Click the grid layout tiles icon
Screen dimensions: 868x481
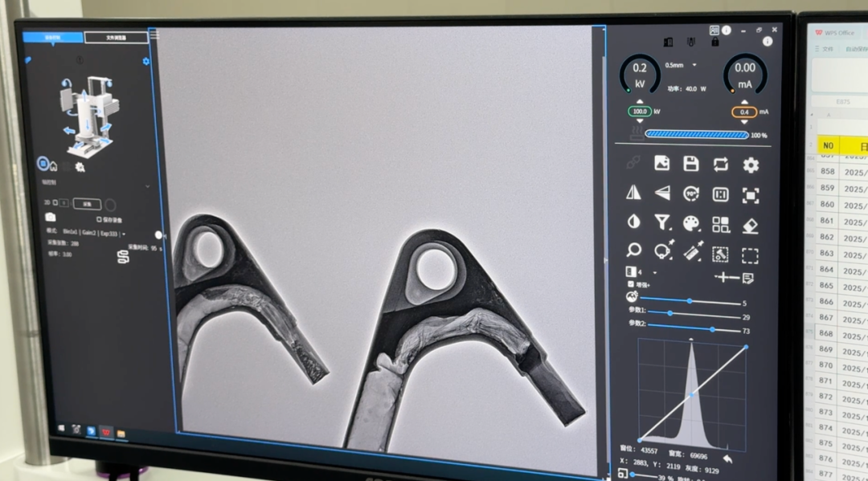pyautogui.click(x=720, y=224)
